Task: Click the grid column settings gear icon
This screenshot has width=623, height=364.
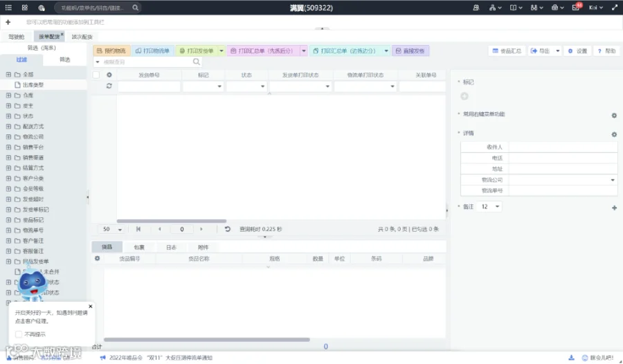Action: click(x=109, y=75)
